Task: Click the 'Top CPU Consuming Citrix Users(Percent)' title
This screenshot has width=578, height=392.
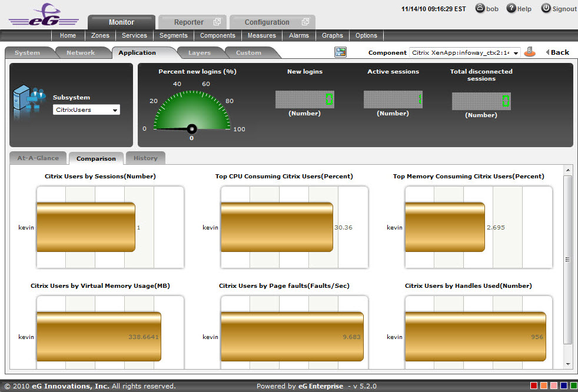Action: point(284,176)
